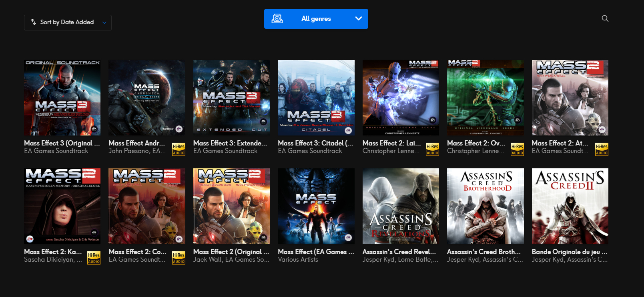Click the search magnifier icon
The image size is (644, 297).
click(605, 18)
